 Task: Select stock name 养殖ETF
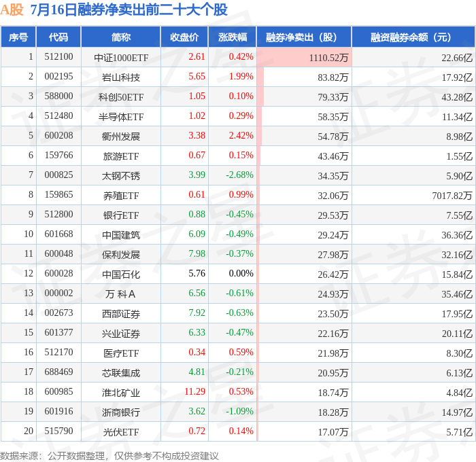point(121,196)
